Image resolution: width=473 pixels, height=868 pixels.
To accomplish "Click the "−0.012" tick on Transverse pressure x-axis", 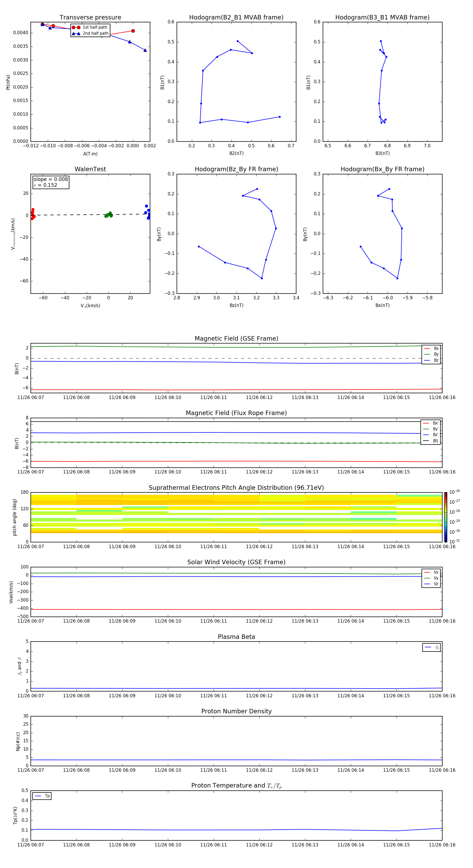I will pyautogui.click(x=31, y=146).
